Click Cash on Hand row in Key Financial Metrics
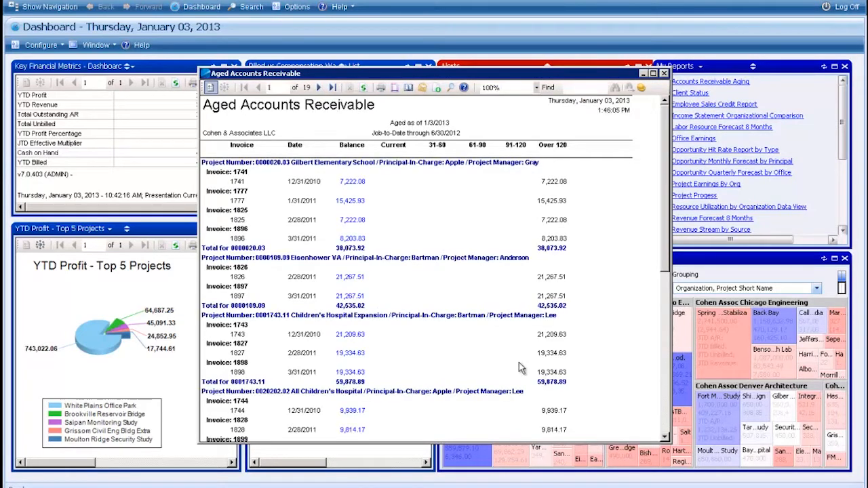868x488 pixels. pyautogui.click(x=106, y=153)
